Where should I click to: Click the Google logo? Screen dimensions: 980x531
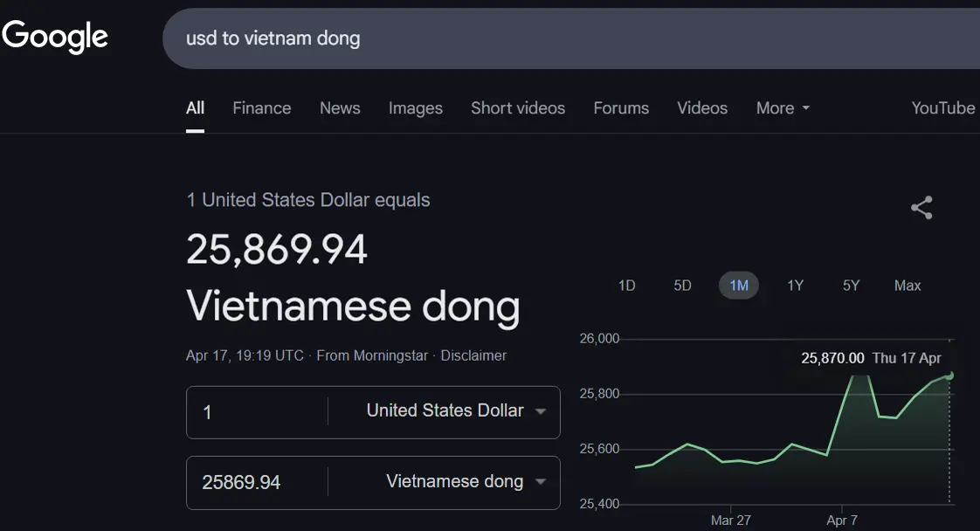pyautogui.click(x=55, y=37)
